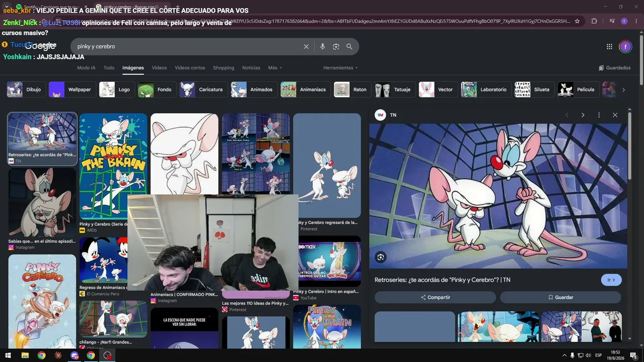This screenshot has width=644, height=362.
Task: Switch to the Videos tab
Action: pyautogui.click(x=159, y=68)
